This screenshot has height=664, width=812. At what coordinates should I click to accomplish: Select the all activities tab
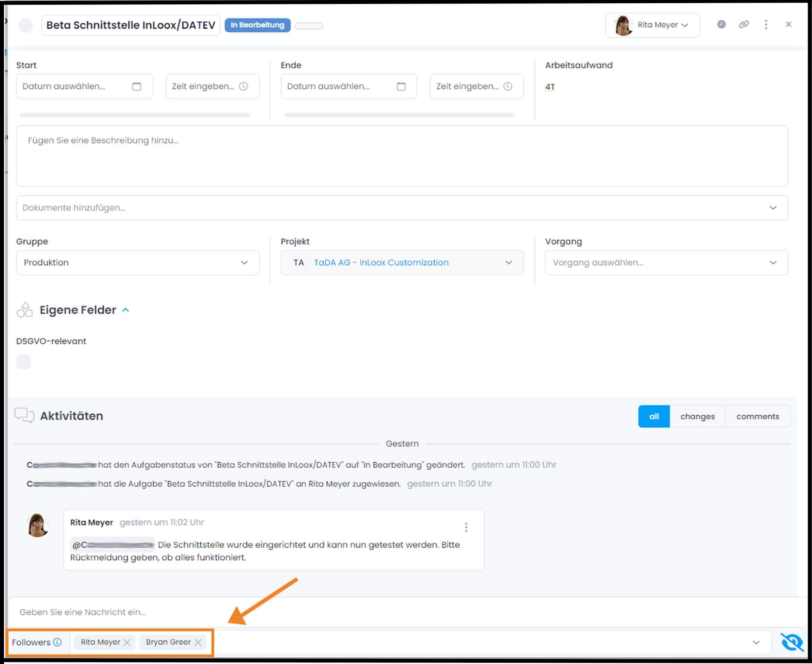(x=654, y=416)
